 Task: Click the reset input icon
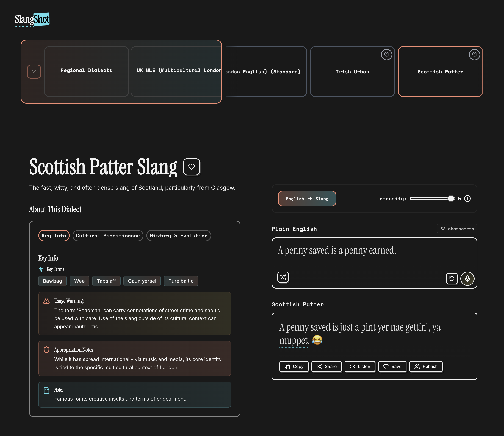(452, 278)
